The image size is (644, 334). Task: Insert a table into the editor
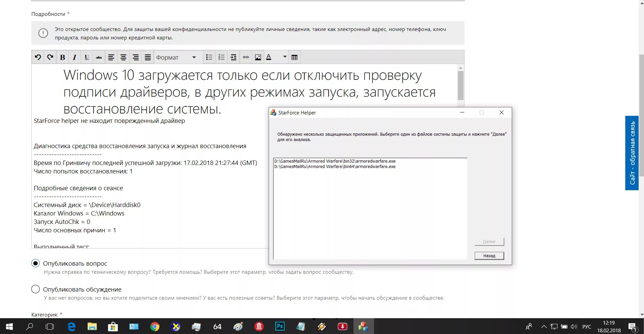click(294, 57)
